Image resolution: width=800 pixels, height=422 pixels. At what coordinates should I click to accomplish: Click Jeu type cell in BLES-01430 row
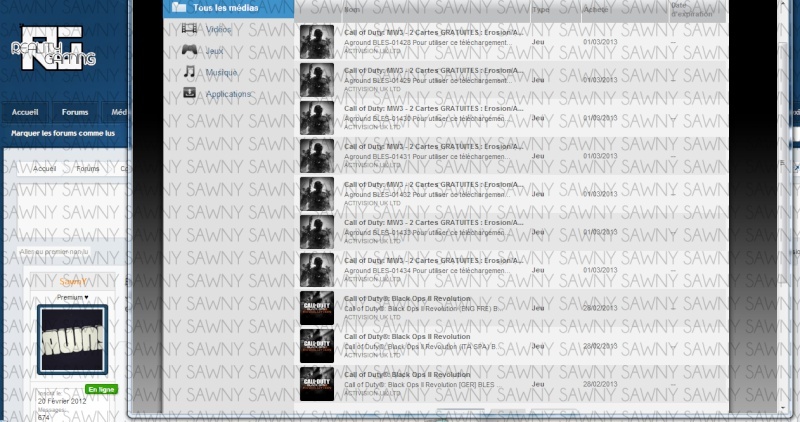coord(538,118)
